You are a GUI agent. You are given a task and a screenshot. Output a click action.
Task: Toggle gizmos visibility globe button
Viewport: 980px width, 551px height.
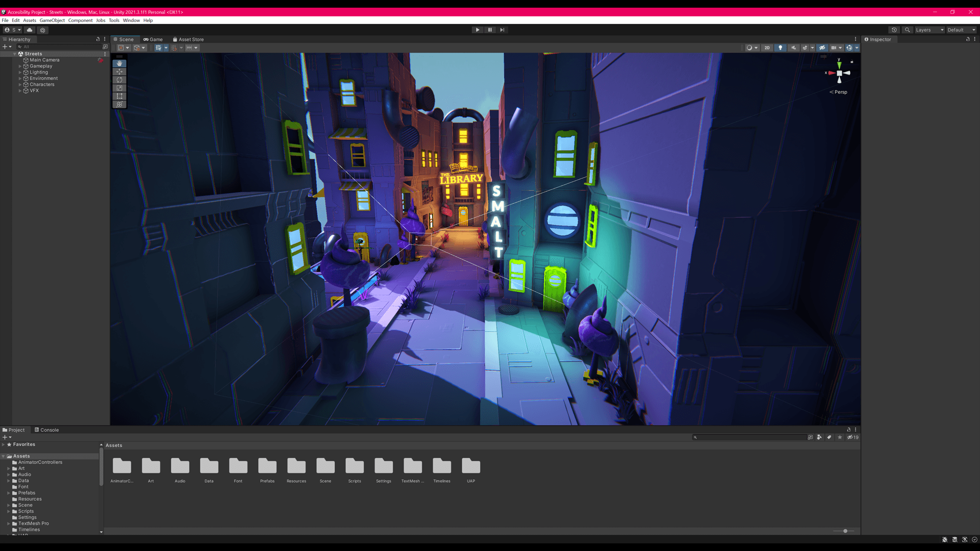[849, 48]
